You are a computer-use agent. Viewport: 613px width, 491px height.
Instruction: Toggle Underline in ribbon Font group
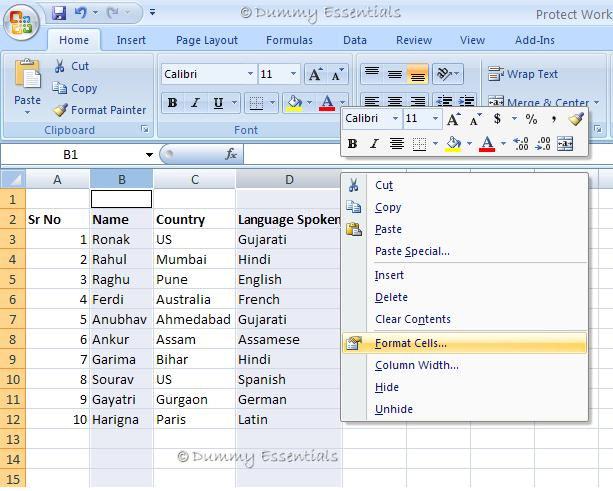218,103
